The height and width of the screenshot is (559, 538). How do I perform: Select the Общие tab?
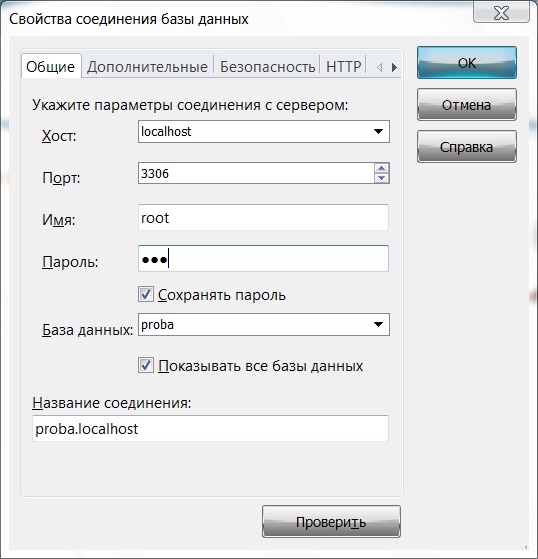51,66
